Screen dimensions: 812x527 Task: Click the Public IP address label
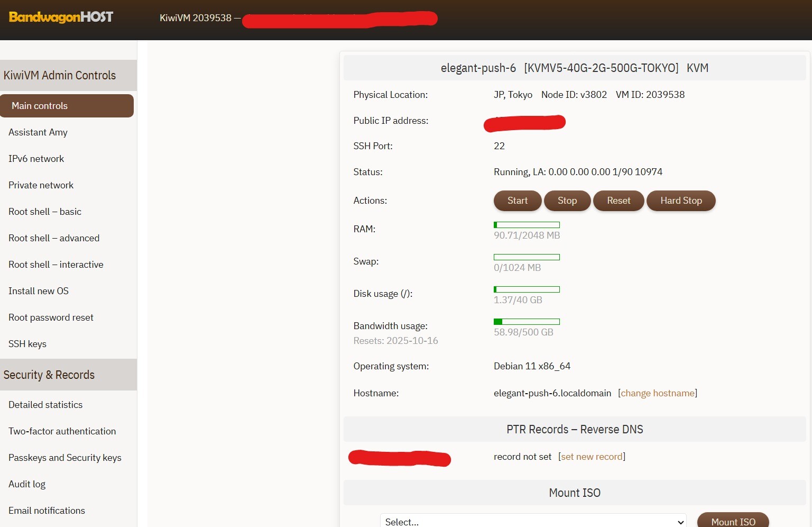pyautogui.click(x=391, y=121)
